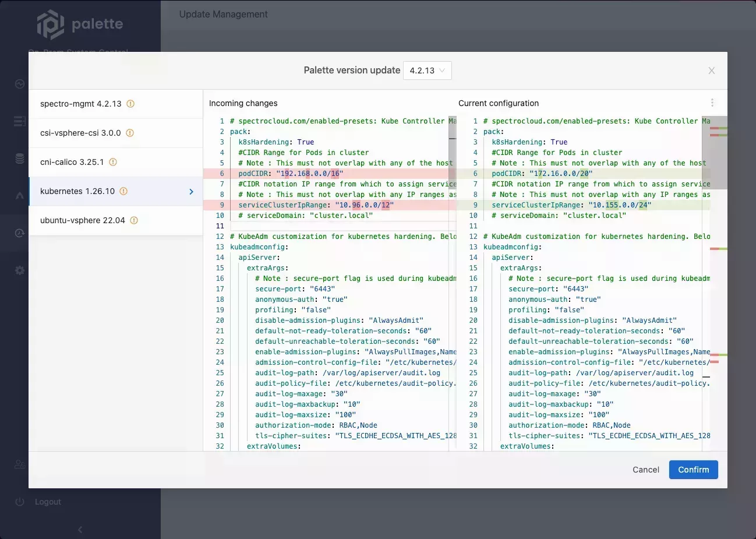Click the Palette logo in the sidebar
756x539 pixels.
51,24
